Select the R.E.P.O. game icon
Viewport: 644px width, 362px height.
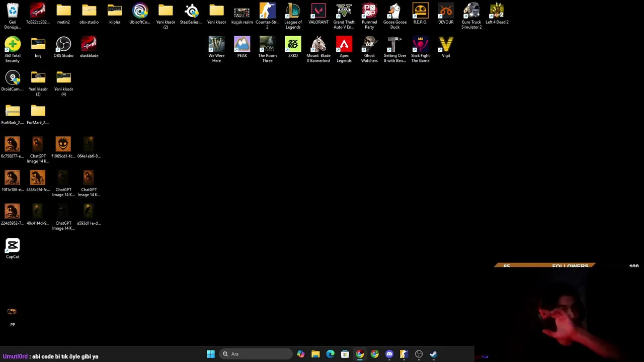[x=420, y=14]
